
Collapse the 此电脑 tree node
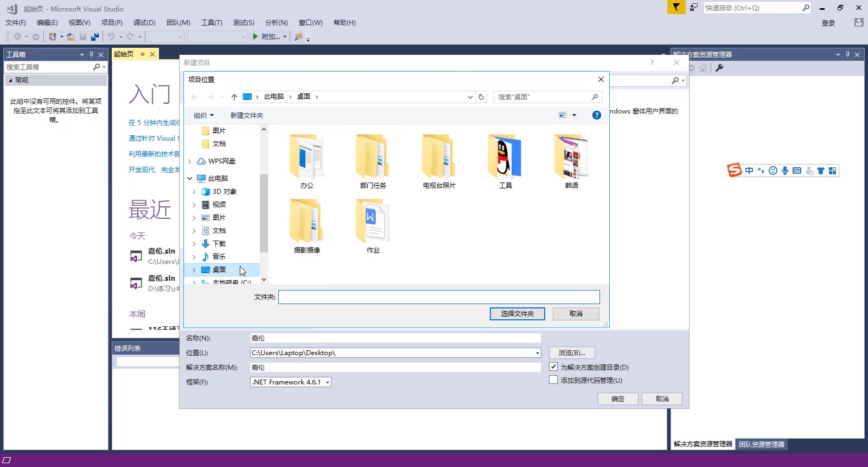[190, 178]
